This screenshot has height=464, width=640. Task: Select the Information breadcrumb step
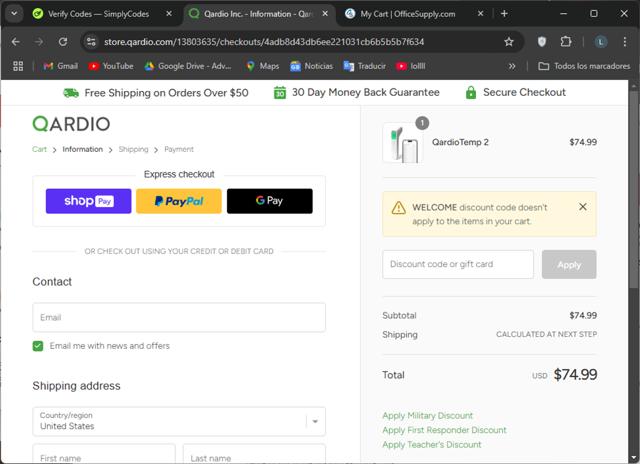click(x=82, y=149)
